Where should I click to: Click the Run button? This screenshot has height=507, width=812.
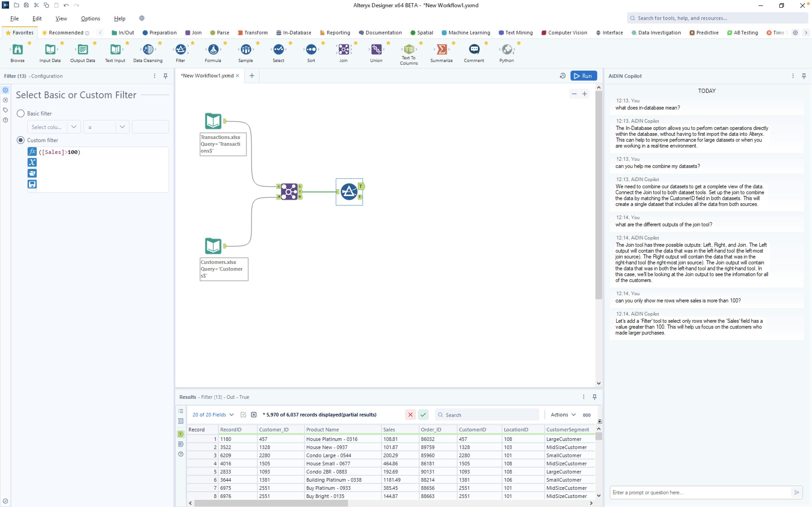[x=583, y=76]
